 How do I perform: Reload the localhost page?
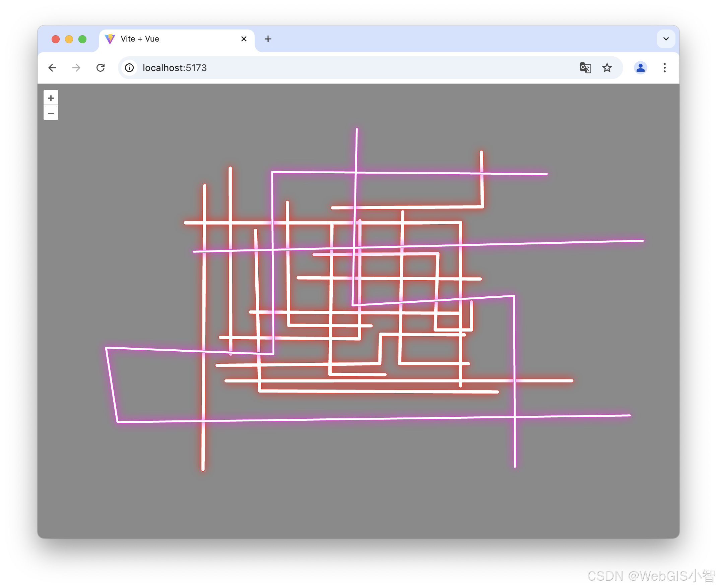(x=101, y=68)
